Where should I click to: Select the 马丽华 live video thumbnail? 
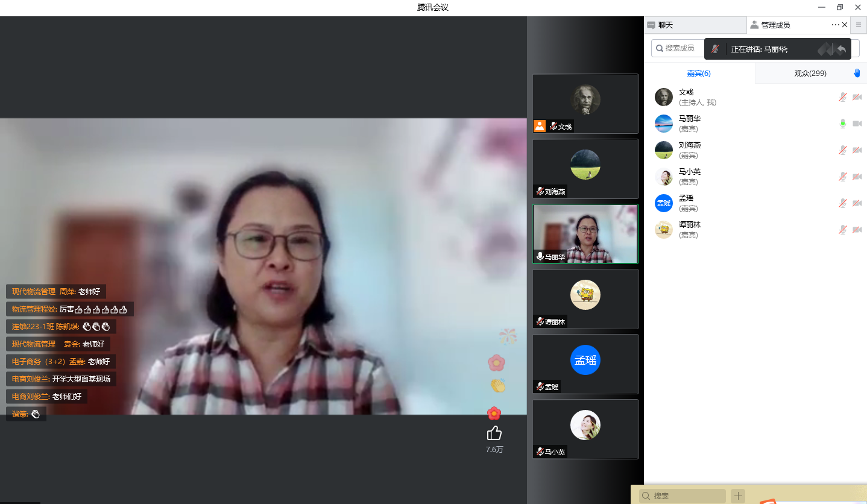pos(585,234)
